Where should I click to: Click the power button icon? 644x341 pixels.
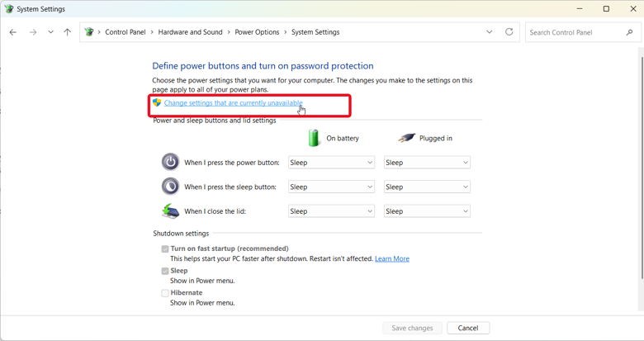pos(170,162)
